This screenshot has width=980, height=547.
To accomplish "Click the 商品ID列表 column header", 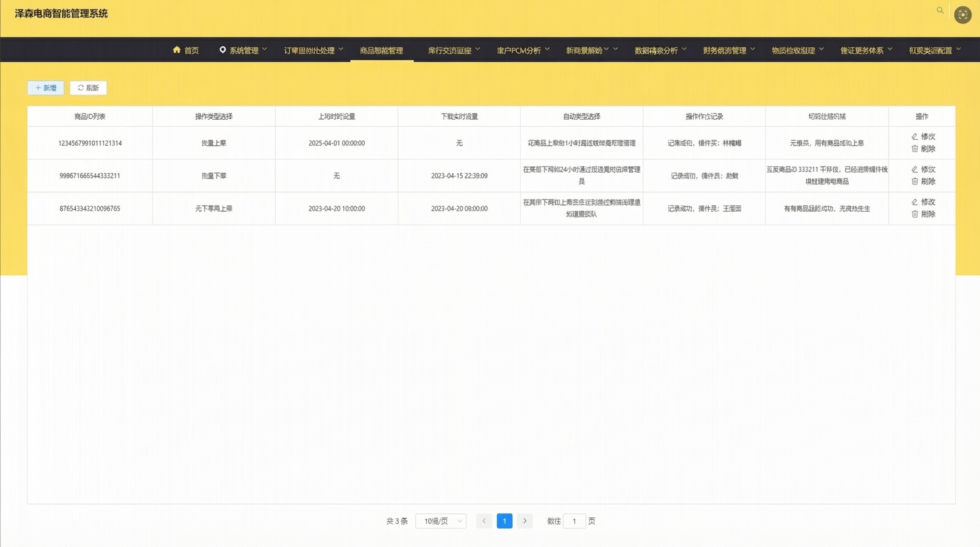I will (90, 116).
